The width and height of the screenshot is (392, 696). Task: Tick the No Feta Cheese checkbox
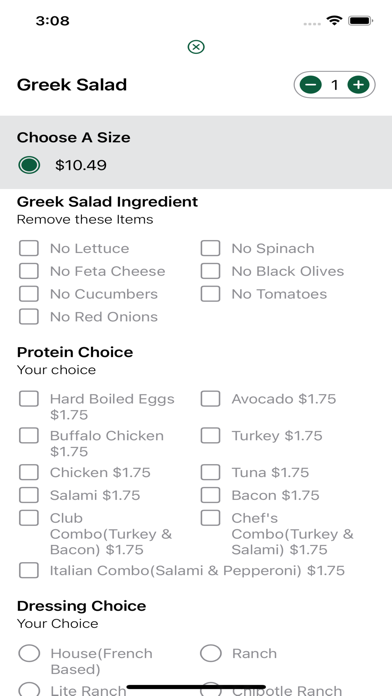(29, 271)
